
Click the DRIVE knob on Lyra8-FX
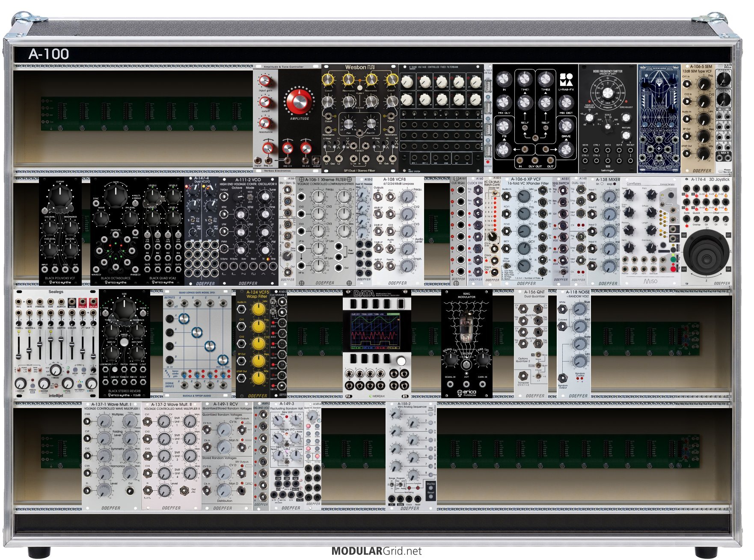coord(566,126)
